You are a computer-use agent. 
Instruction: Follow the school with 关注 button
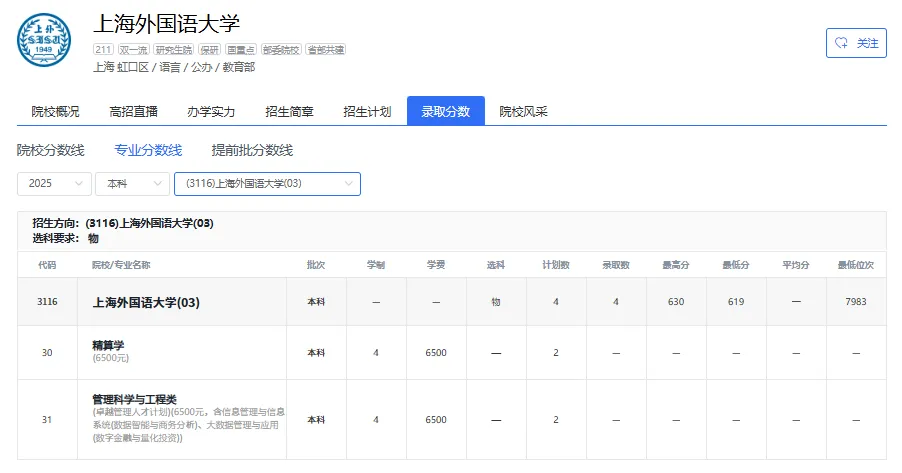tap(856, 43)
